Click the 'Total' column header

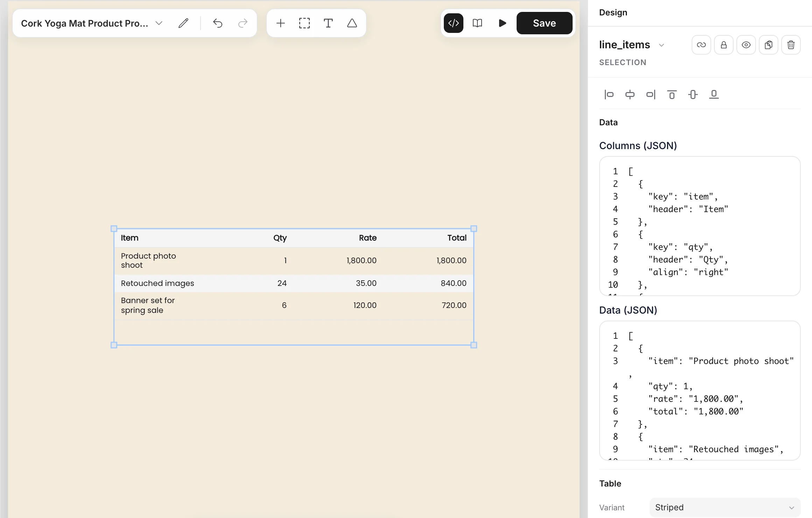click(x=457, y=238)
